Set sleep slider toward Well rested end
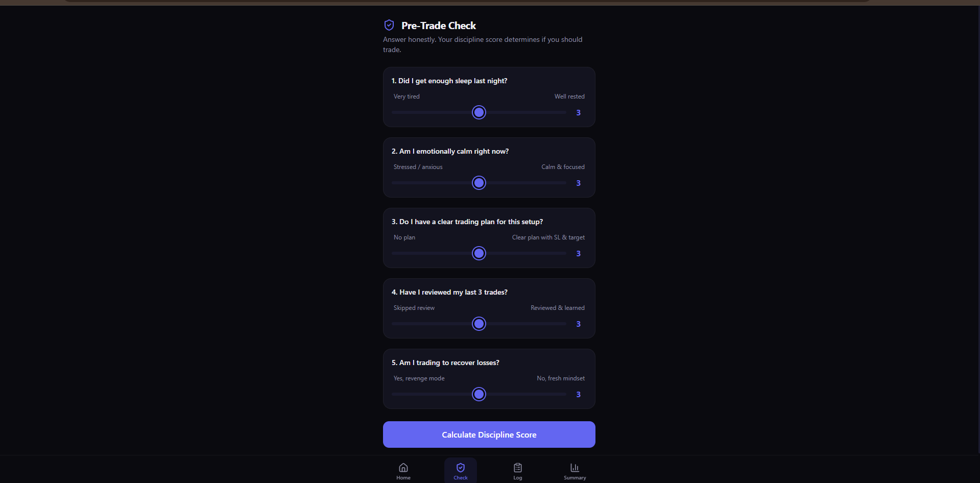The height and width of the screenshot is (483, 980). 559,112
